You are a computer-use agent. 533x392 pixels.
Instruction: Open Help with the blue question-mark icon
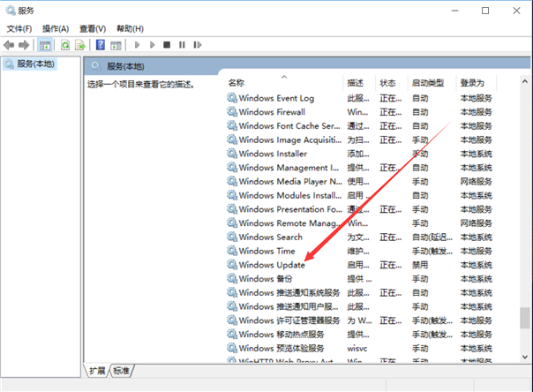coord(101,45)
